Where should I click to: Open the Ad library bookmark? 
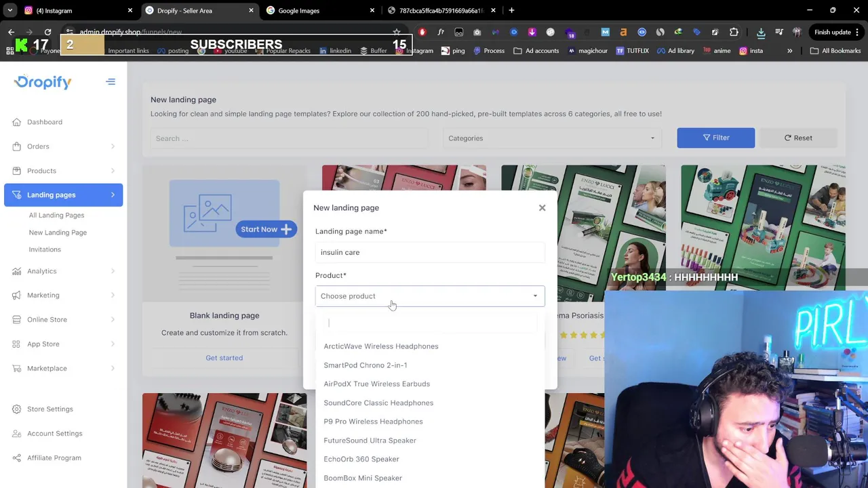[x=675, y=51]
